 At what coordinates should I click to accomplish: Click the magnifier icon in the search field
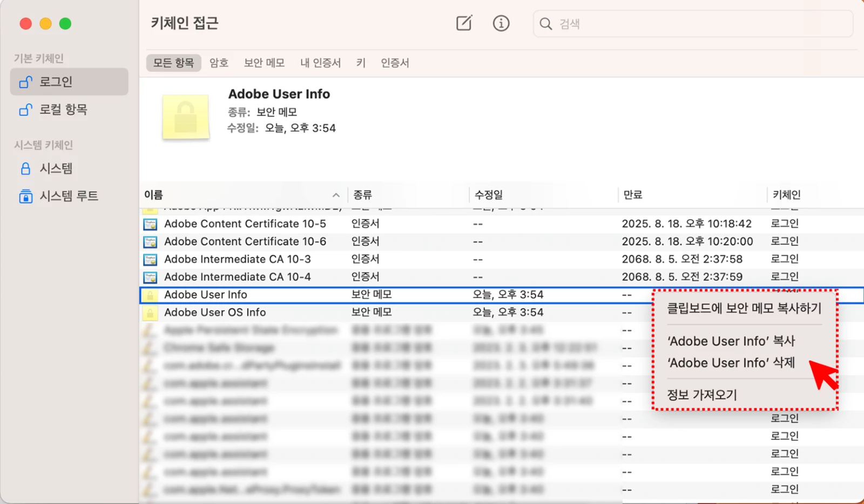pos(546,24)
